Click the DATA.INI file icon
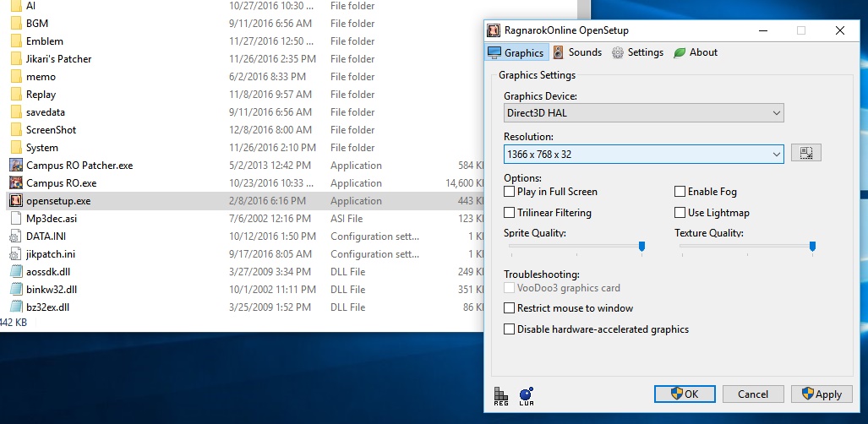 tap(16, 236)
